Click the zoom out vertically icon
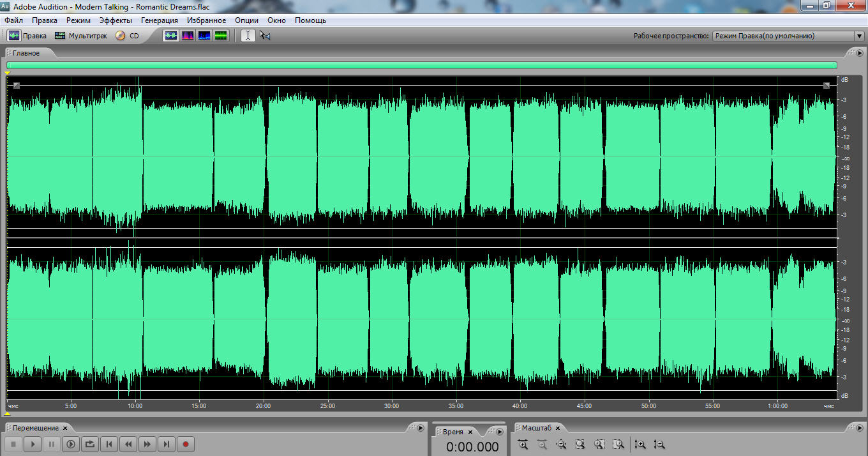 659,445
